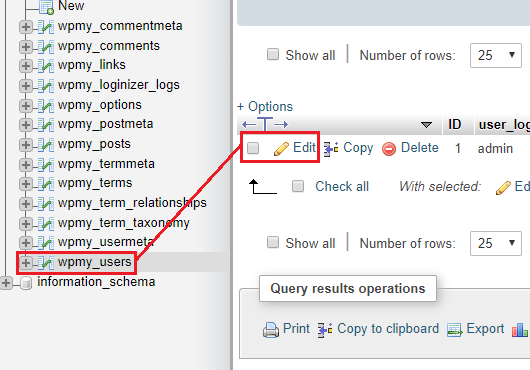Click the information_schema database icon
Screen dimensions: 530x370
click(26, 283)
